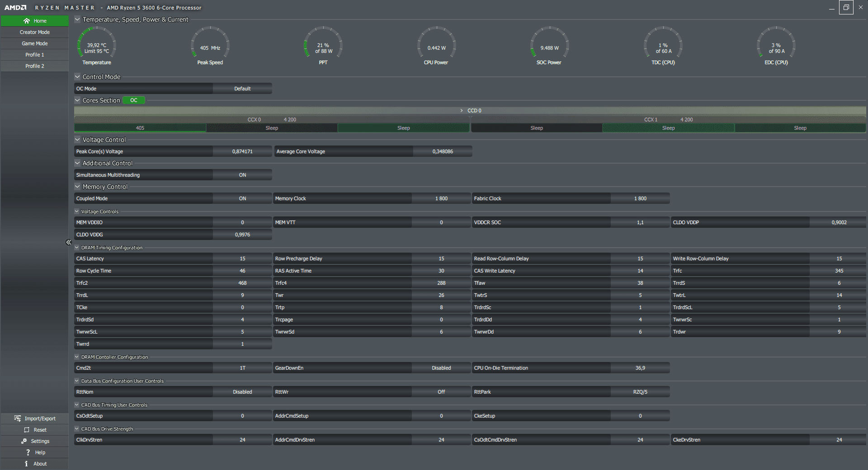Open Import/Export

[x=35, y=418]
